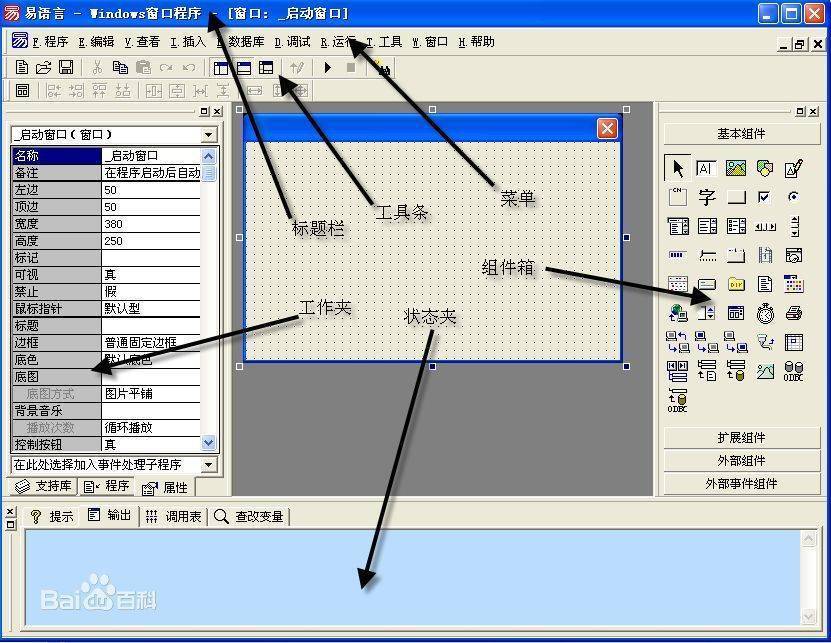831x643 pixels.
Task: Switch to the 支持库 tab
Action: click(43, 486)
